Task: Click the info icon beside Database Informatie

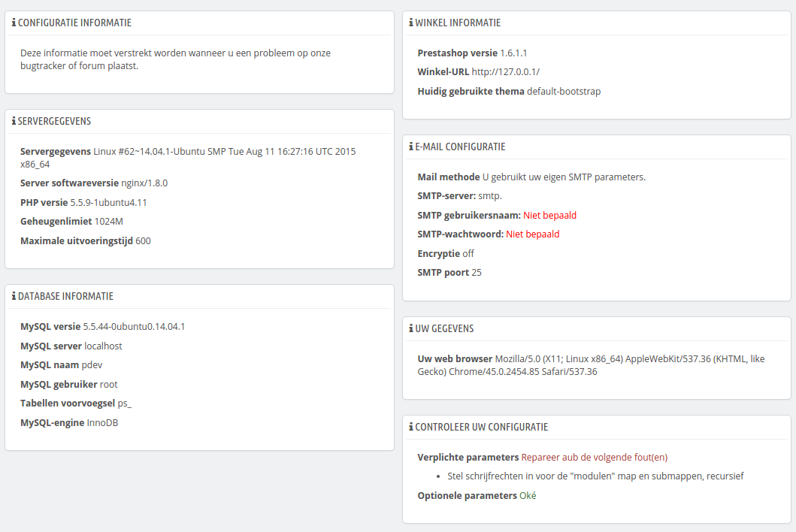Action: coord(14,297)
